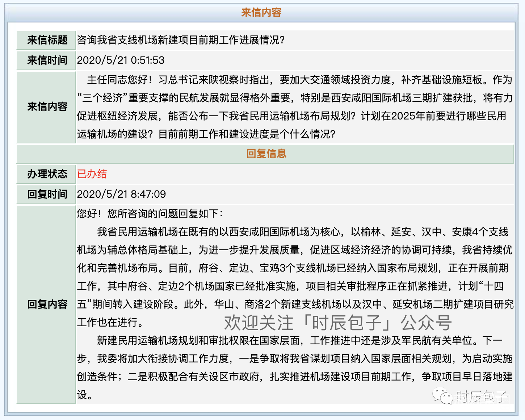Click the WeChat logo watermark icon

click(x=442, y=396)
